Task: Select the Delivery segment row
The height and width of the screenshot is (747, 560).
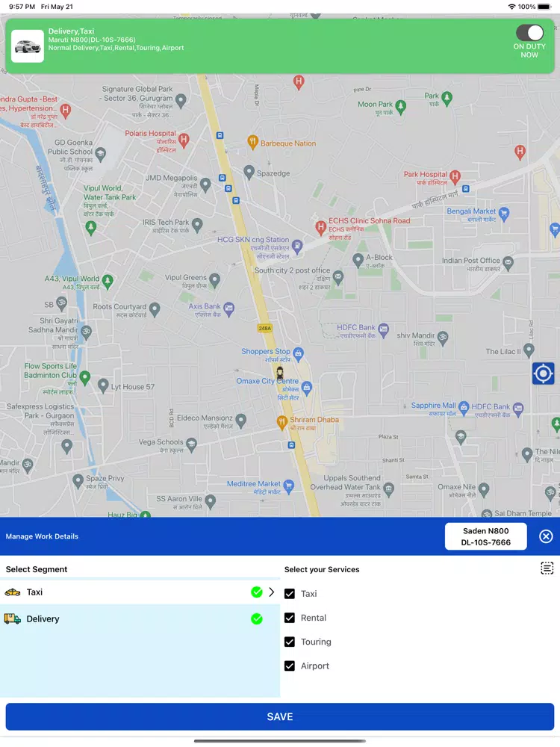Action: coord(140,619)
